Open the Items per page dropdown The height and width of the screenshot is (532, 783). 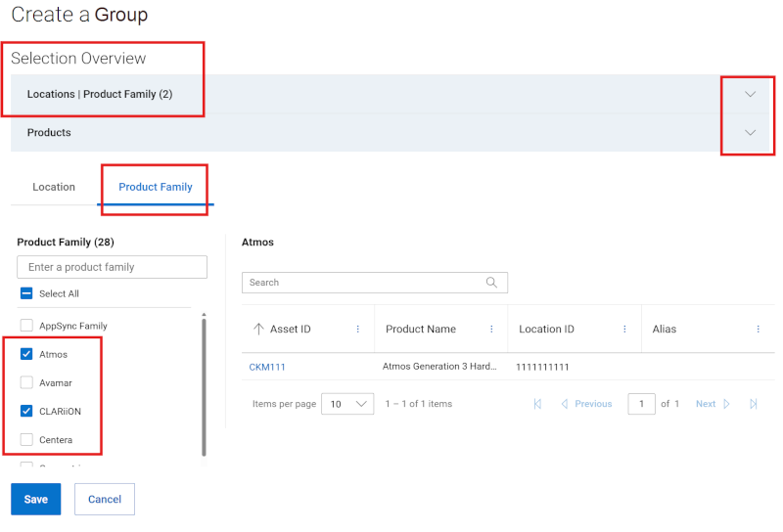pyautogui.click(x=348, y=404)
